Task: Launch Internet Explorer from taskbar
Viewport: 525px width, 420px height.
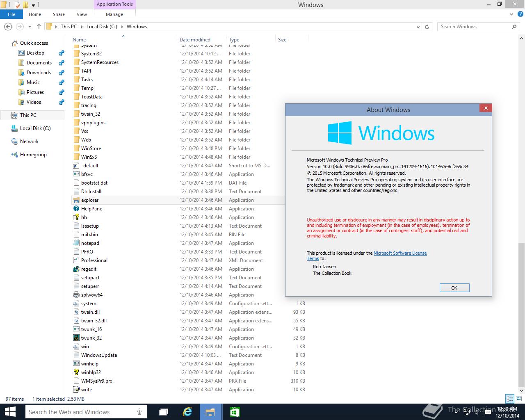Action: (187, 412)
